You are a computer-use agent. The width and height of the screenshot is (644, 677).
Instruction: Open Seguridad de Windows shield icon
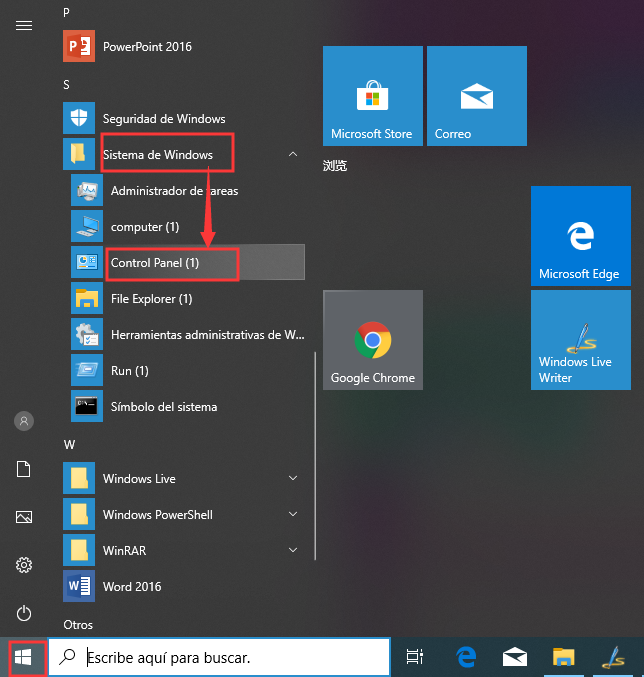point(79,118)
